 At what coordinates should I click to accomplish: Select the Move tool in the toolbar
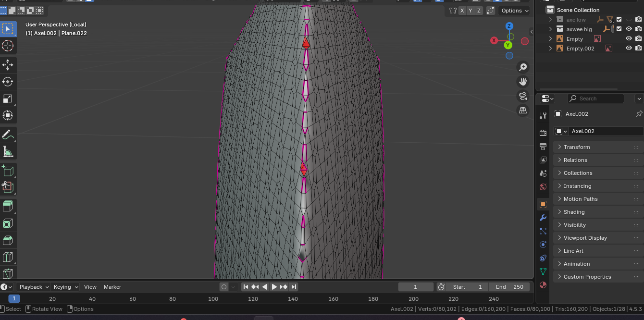click(8, 65)
